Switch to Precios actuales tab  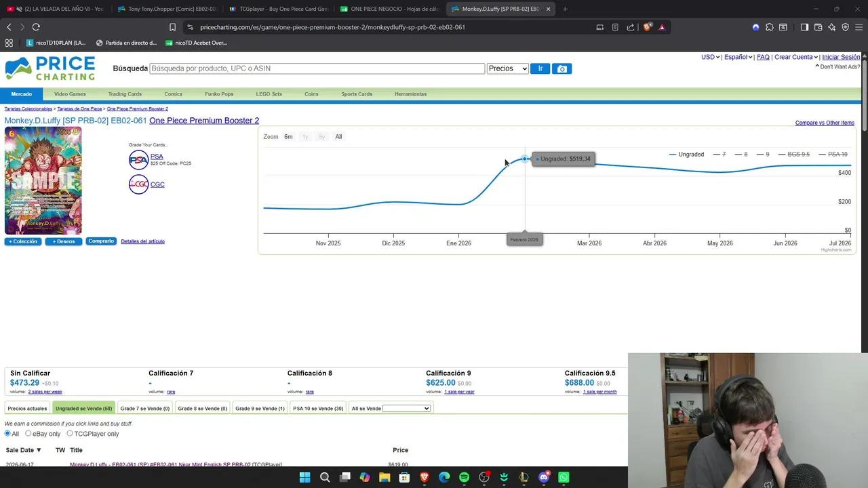27,408
